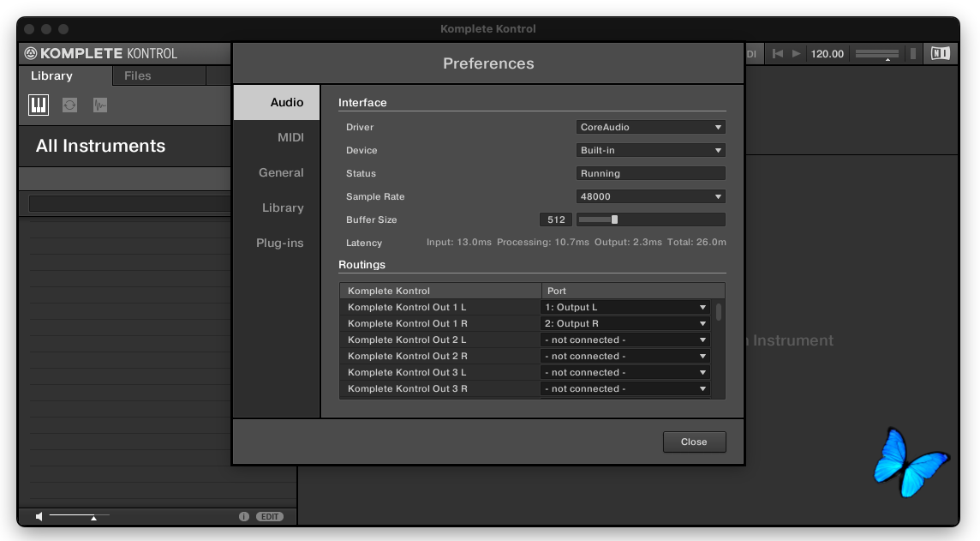
Task: Click the Latency readout text
Action: coord(576,242)
